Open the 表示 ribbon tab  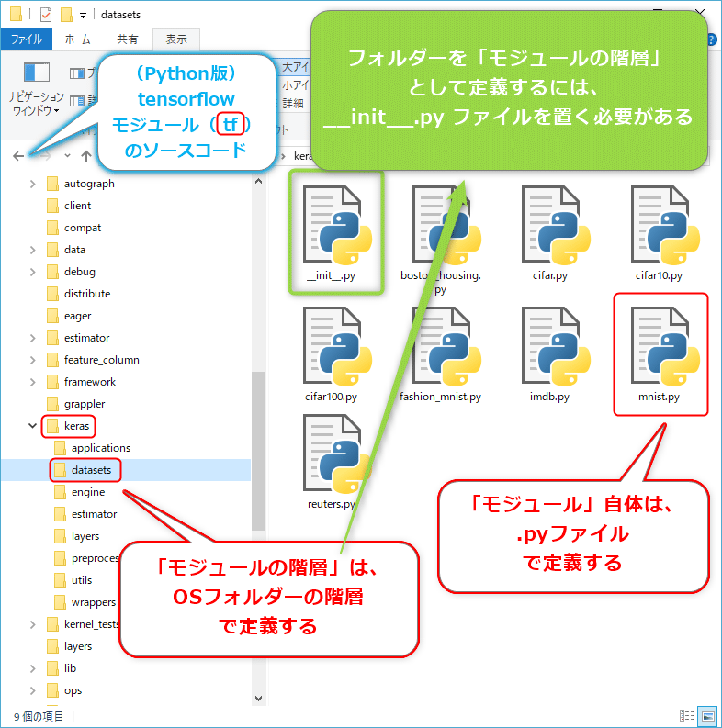176,39
